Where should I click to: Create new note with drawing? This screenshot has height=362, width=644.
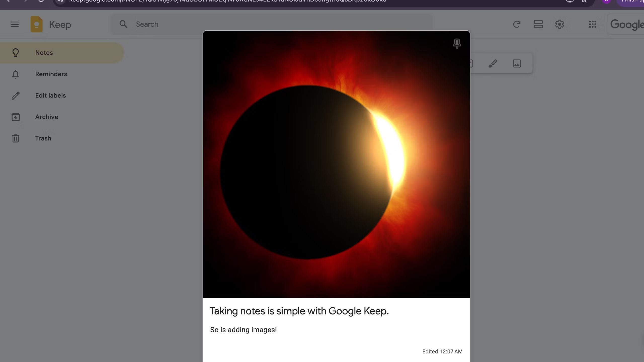pyautogui.click(x=493, y=63)
